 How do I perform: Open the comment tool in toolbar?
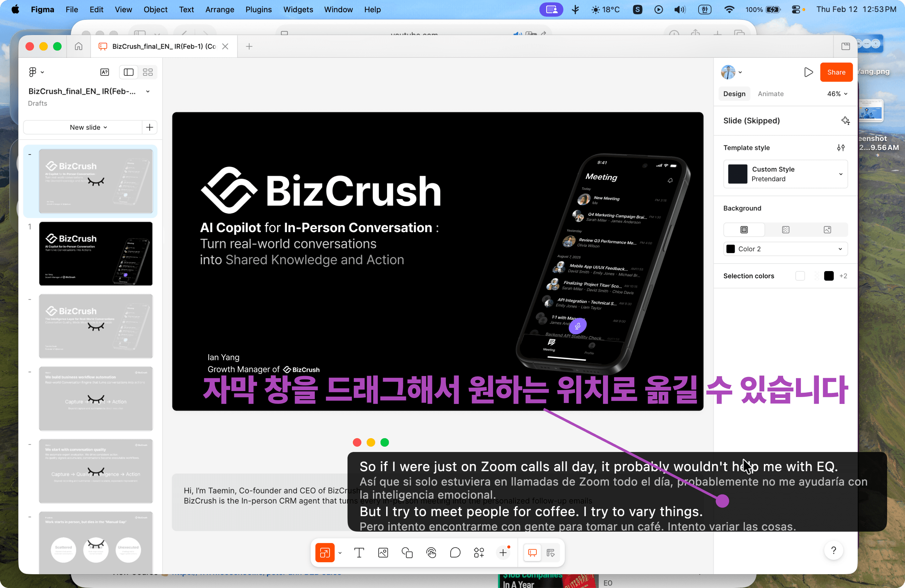pyautogui.click(x=455, y=552)
